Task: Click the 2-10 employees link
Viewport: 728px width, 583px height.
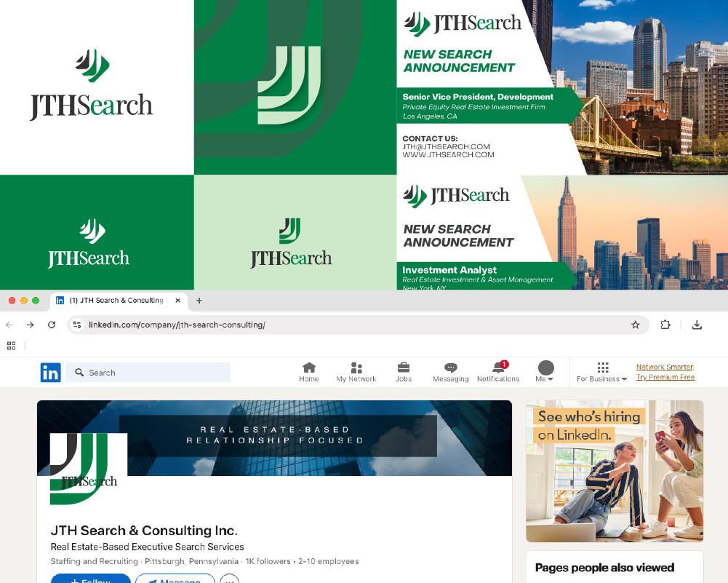Action: 328,561
